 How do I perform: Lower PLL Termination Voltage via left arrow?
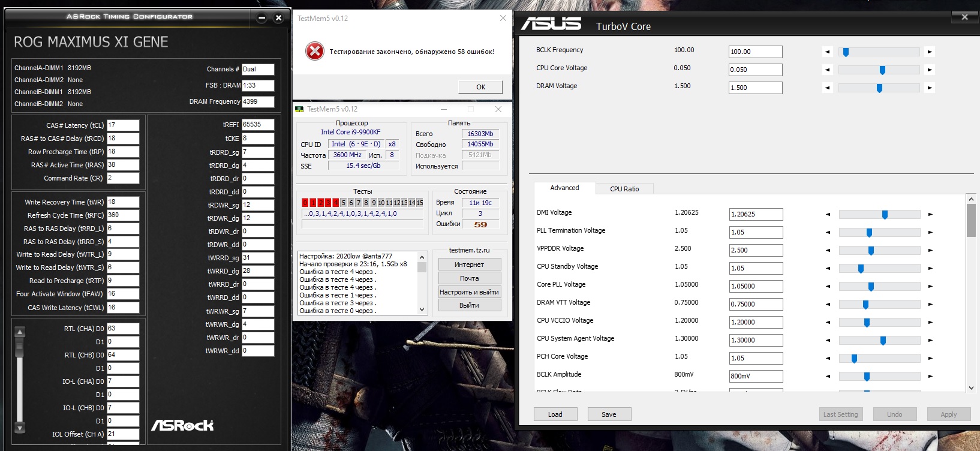click(x=828, y=232)
